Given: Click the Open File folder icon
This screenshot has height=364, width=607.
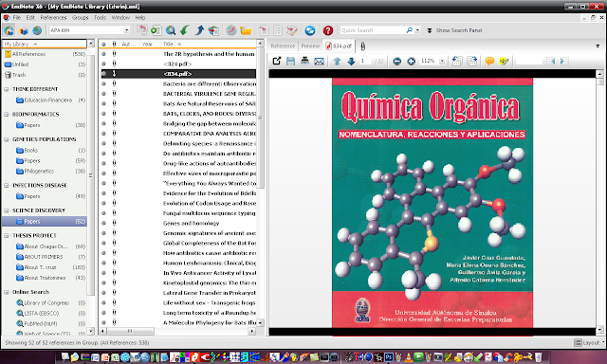Looking at the screenshot, I should [x=246, y=30].
